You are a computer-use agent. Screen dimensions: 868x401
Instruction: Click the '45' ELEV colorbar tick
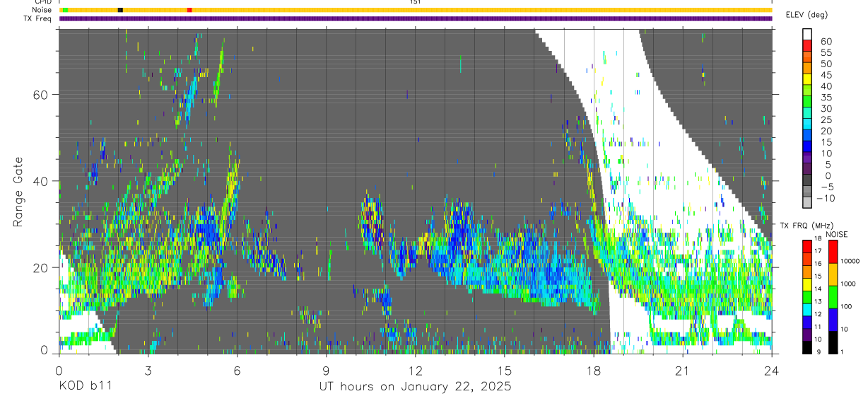click(x=826, y=75)
